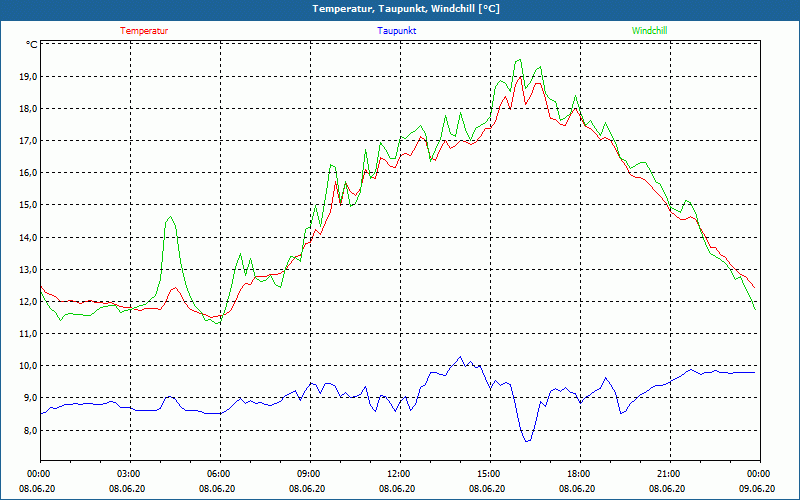Click the chart title Temperatur, Taupunkt, Windchill

click(406, 9)
